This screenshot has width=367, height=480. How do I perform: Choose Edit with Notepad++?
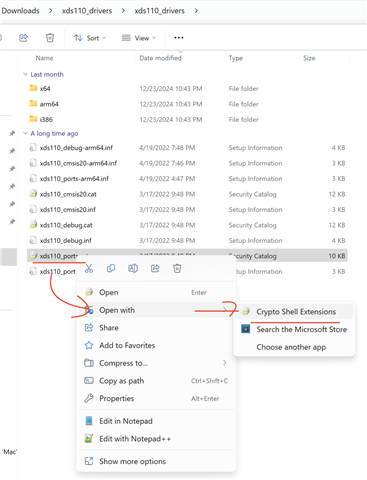156,439
